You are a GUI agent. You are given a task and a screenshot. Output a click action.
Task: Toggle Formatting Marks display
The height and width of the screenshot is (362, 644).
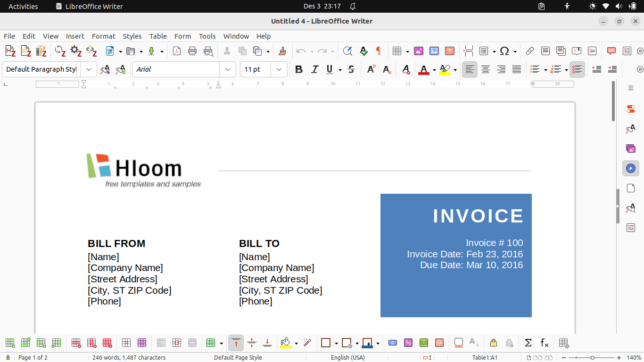(378, 51)
